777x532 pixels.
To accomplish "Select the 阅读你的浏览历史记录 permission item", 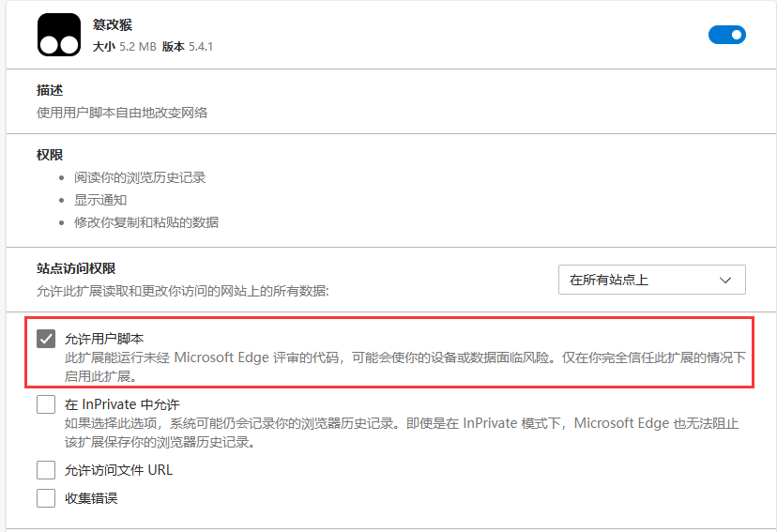I will pyautogui.click(x=140, y=177).
